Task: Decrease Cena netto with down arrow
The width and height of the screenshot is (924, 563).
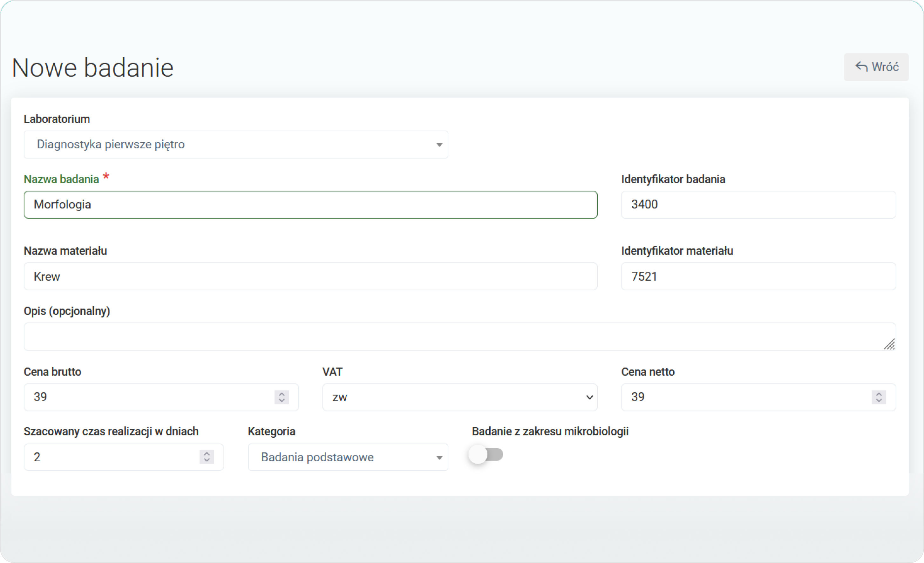Action: pyautogui.click(x=879, y=401)
